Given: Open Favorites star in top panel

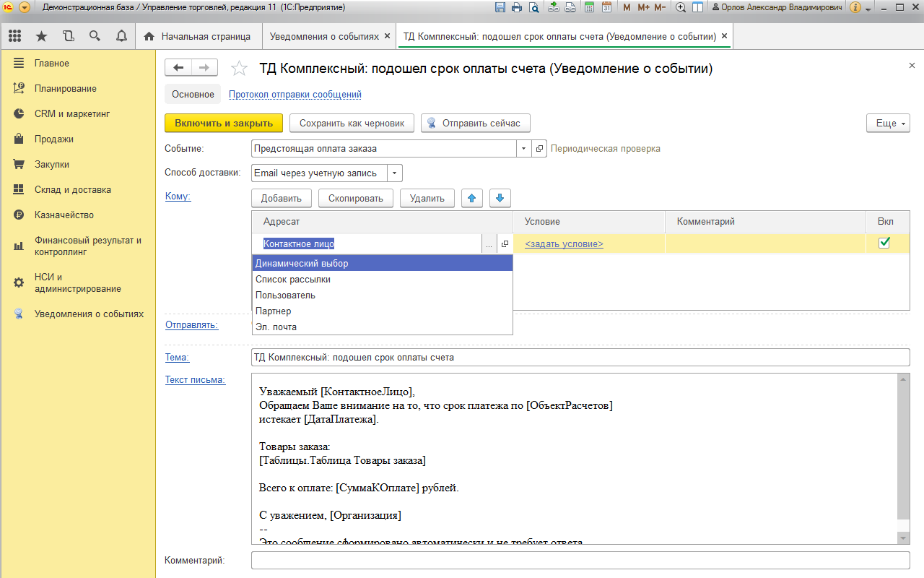Looking at the screenshot, I should click(x=42, y=36).
